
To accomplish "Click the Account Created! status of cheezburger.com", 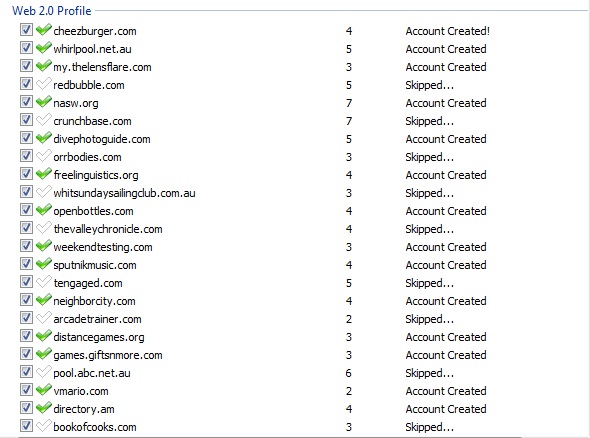I will (x=448, y=31).
